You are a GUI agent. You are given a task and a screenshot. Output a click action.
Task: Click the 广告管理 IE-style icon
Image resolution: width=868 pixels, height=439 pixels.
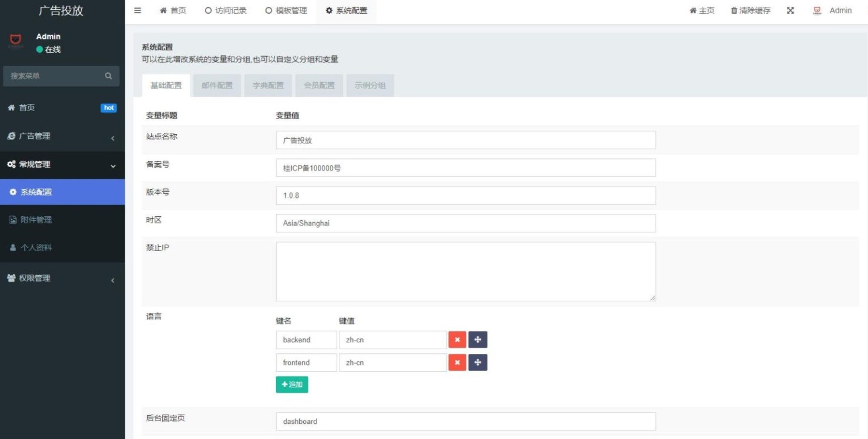(x=11, y=136)
